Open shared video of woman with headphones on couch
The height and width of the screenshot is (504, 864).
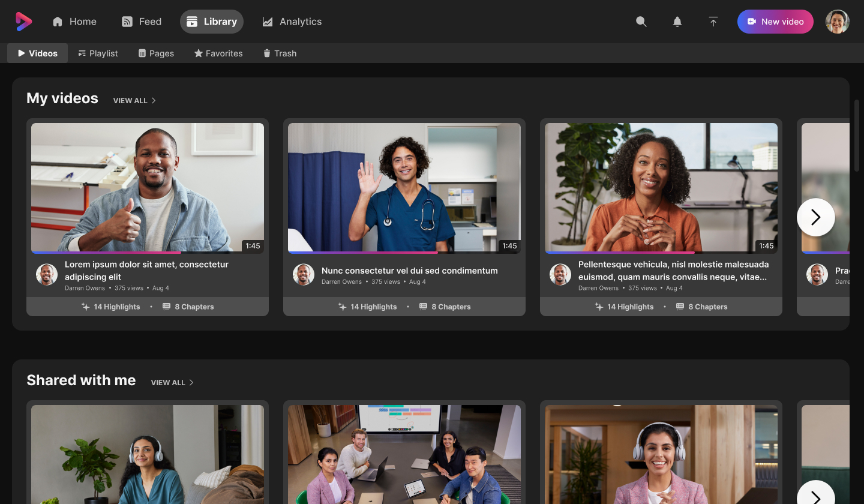pyautogui.click(x=148, y=454)
